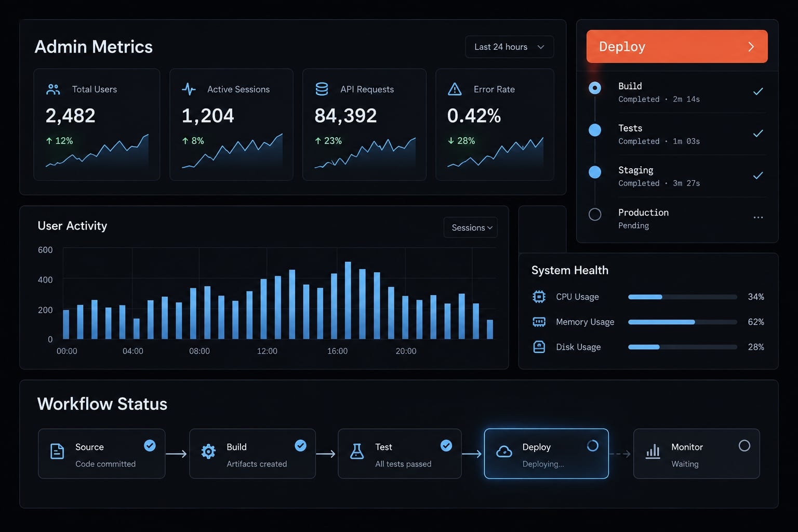Select the Build pipeline step radio dot
The image size is (798, 532).
pyautogui.click(x=595, y=88)
